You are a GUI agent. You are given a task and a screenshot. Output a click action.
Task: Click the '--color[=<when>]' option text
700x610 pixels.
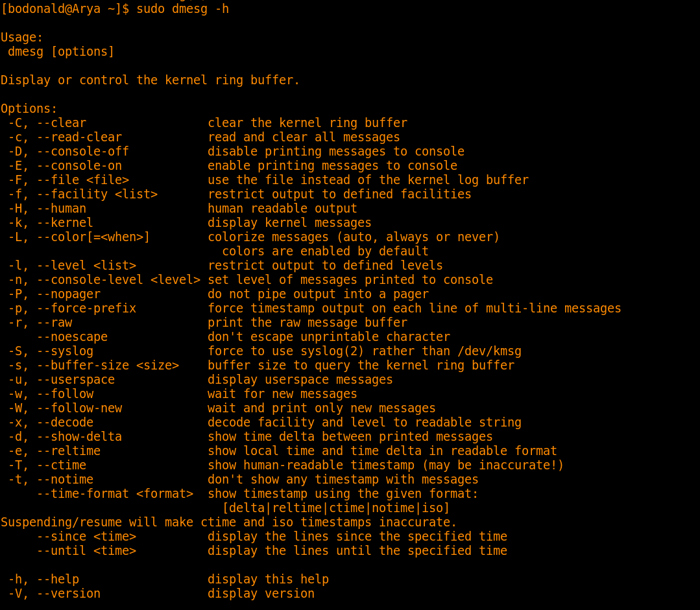[93, 237]
